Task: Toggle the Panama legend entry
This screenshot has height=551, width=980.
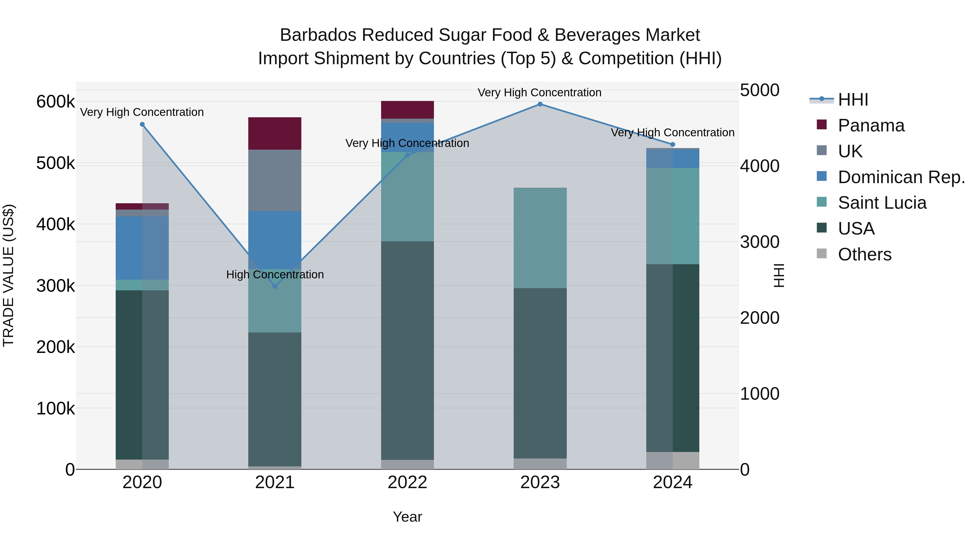Action: [x=860, y=125]
